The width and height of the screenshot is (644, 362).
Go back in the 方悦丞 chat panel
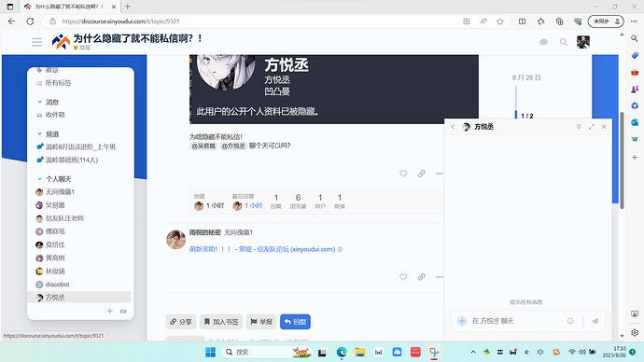pyautogui.click(x=453, y=127)
